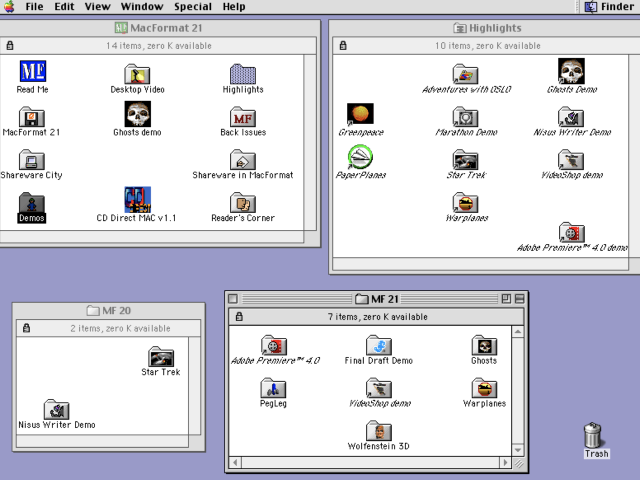Select the Final Draft Demo folder
The height and width of the screenshot is (480, 640).
point(379,345)
